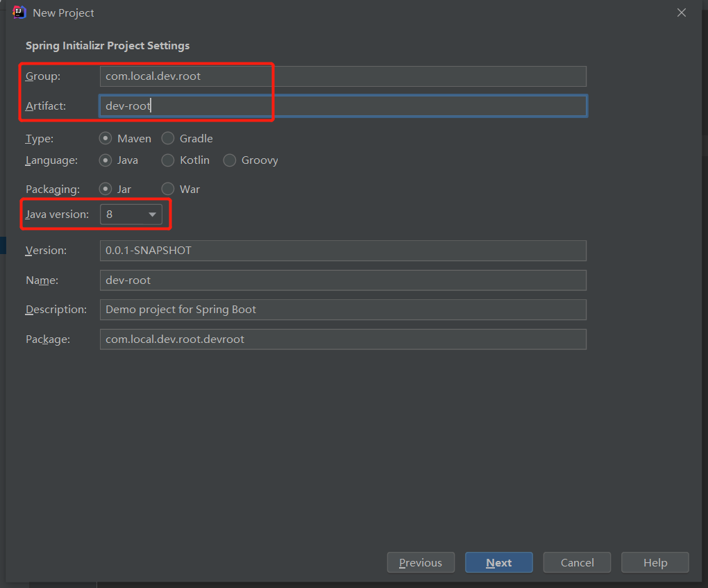Open Help for project settings
Screen dimensions: 708x588
coord(655,562)
